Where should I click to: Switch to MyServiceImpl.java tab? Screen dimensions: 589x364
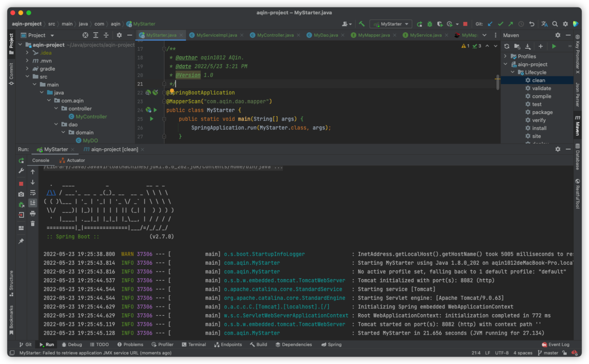(216, 35)
